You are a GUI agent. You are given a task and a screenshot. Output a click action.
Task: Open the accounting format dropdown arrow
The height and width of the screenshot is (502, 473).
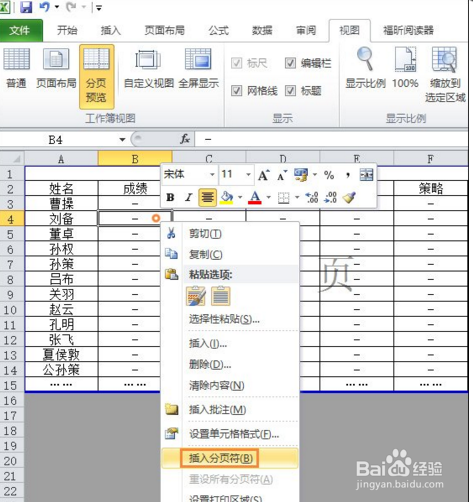pos(315,174)
